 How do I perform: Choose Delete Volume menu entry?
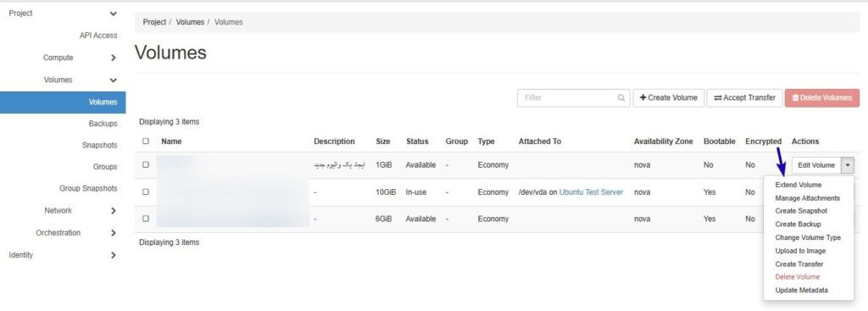tap(797, 277)
